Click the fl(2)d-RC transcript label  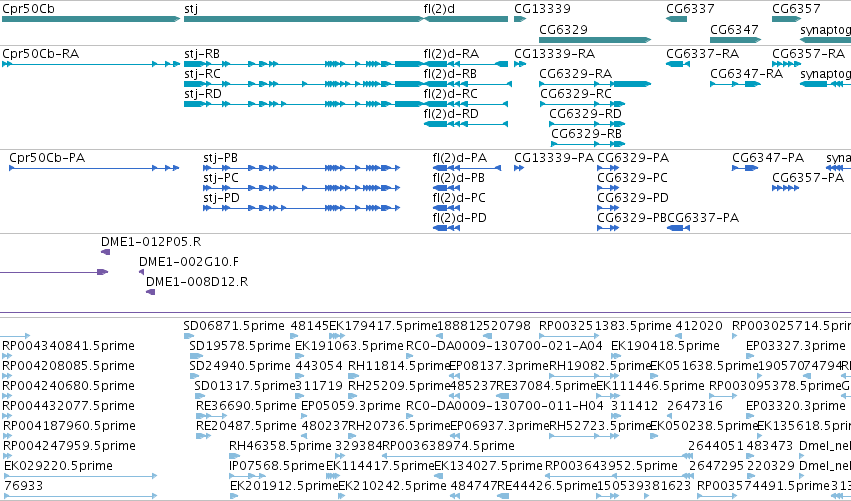point(450,94)
